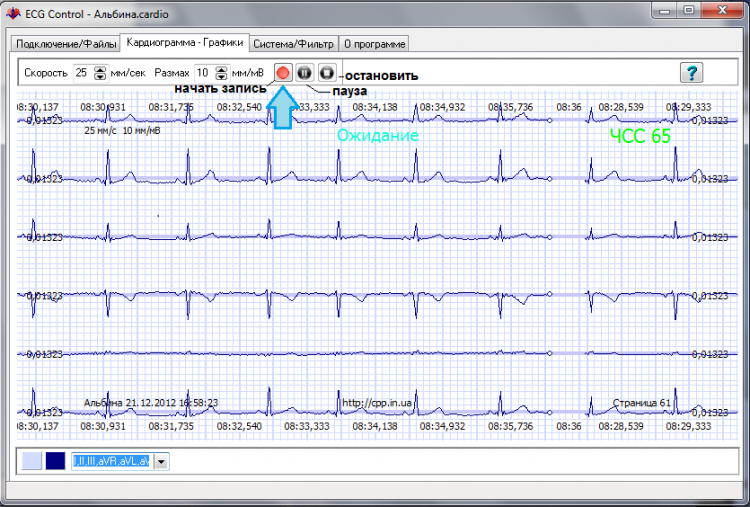The height and width of the screenshot is (507, 750).
Task: Click top timestamp 08:34,138
Action: pos(375,107)
